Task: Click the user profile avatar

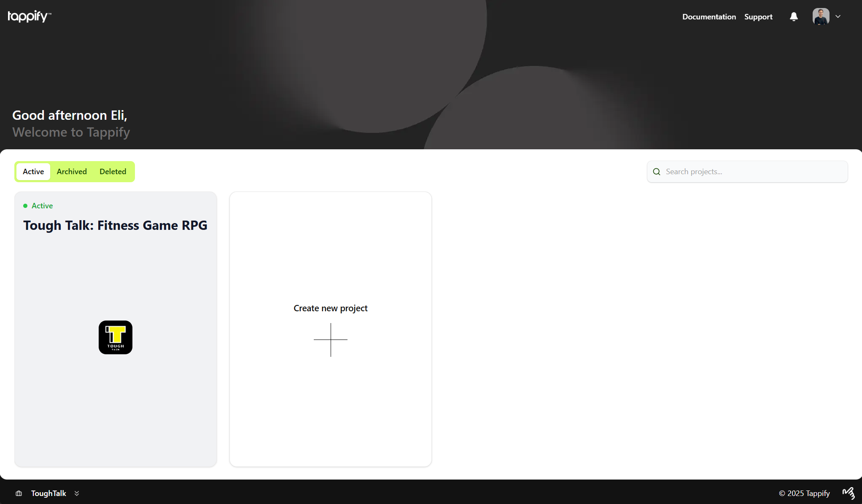Action: pyautogui.click(x=821, y=16)
